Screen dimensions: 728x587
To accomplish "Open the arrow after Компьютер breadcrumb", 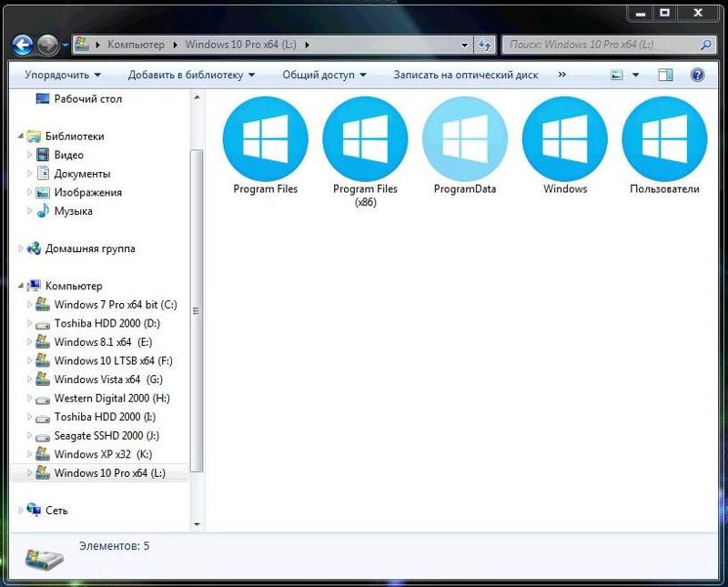I will (x=176, y=45).
